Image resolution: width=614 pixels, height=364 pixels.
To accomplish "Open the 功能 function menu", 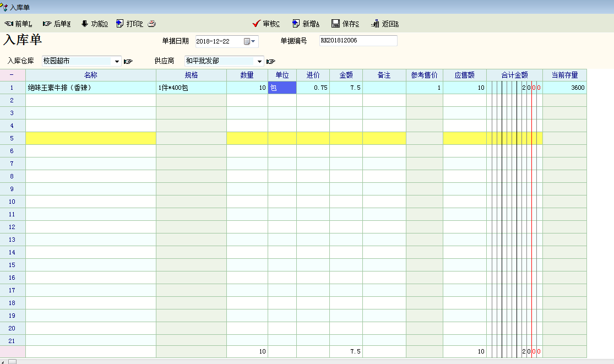I will 94,24.
